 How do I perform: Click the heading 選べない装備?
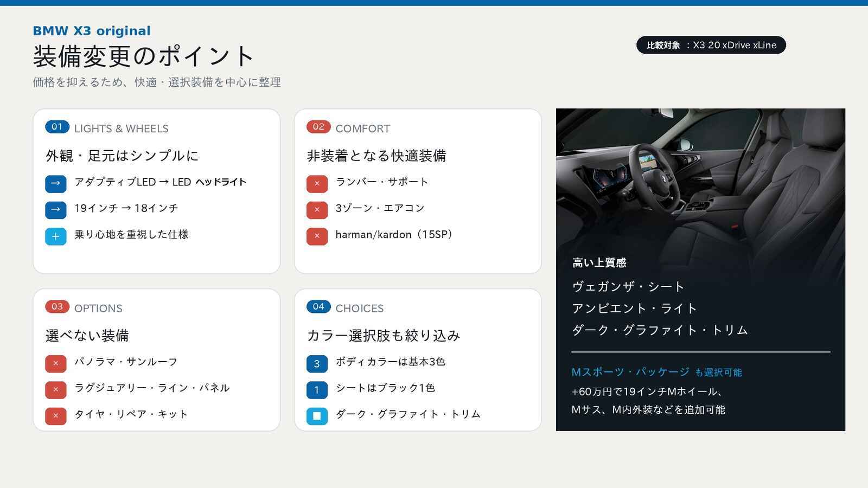click(x=87, y=336)
